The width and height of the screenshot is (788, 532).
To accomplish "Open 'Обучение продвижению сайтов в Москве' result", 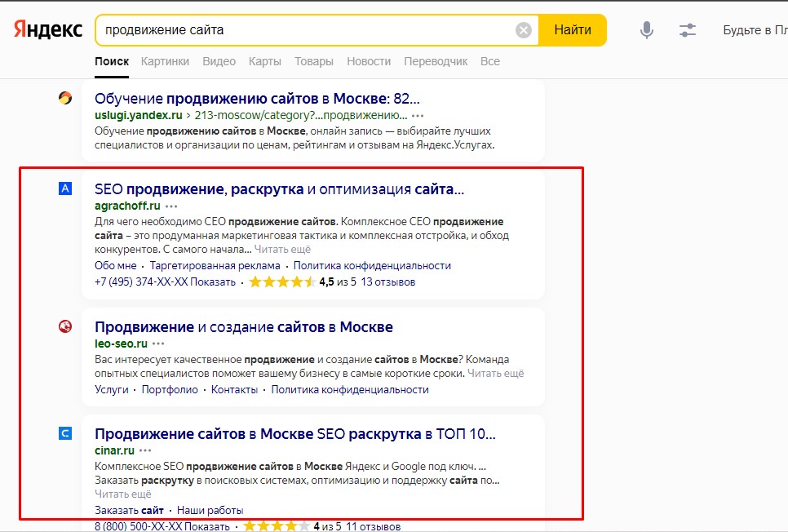I will [x=257, y=98].
